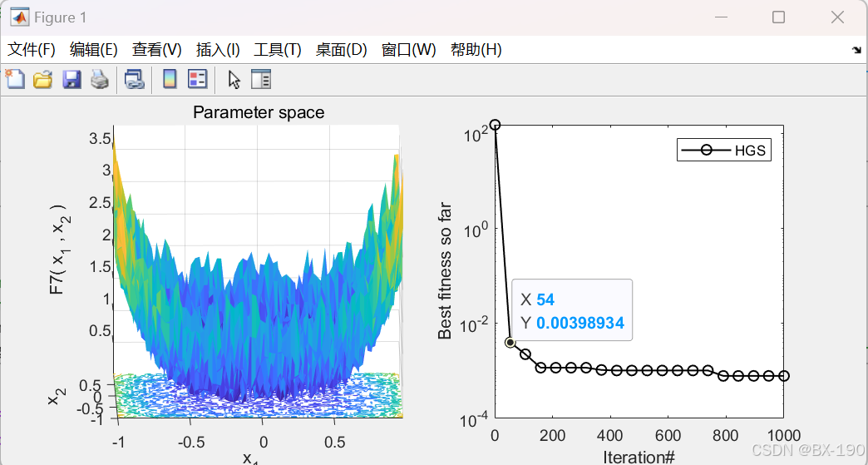
Task: Open the 文件(F) menu
Action: click(x=31, y=50)
